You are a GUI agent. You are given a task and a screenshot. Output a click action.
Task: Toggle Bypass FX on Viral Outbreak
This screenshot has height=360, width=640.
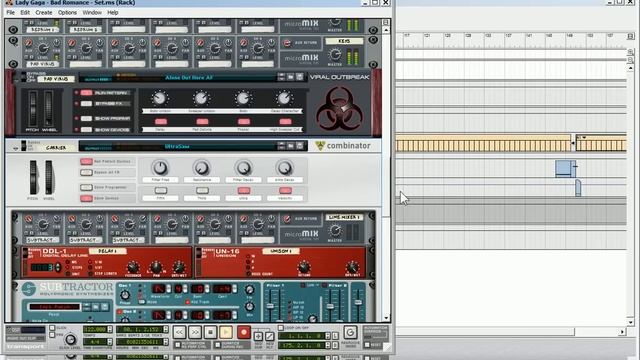click(87, 104)
